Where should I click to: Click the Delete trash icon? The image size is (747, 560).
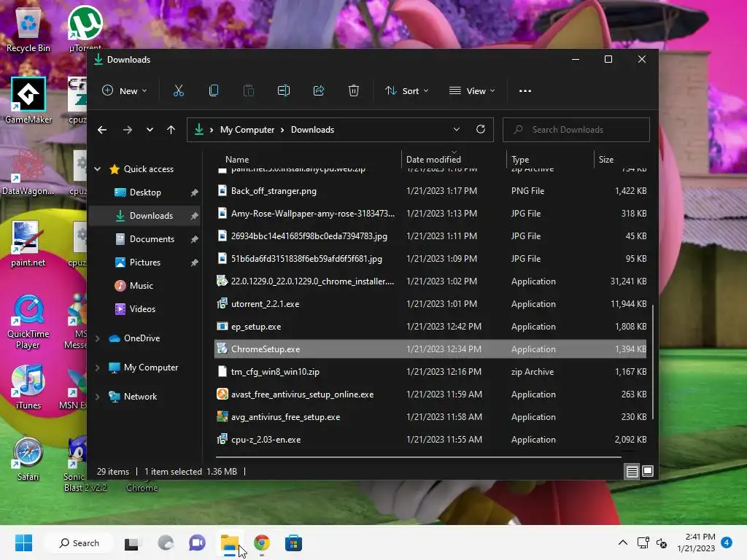[x=354, y=90]
